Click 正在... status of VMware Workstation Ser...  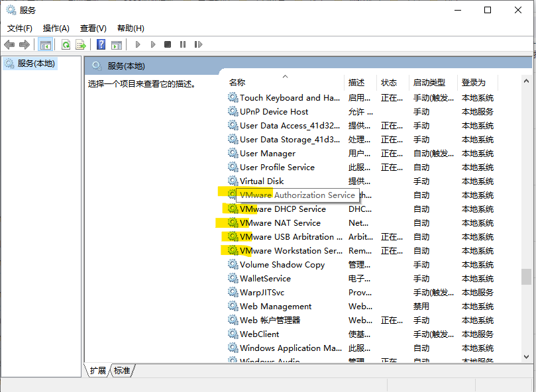tap(392, 251)
